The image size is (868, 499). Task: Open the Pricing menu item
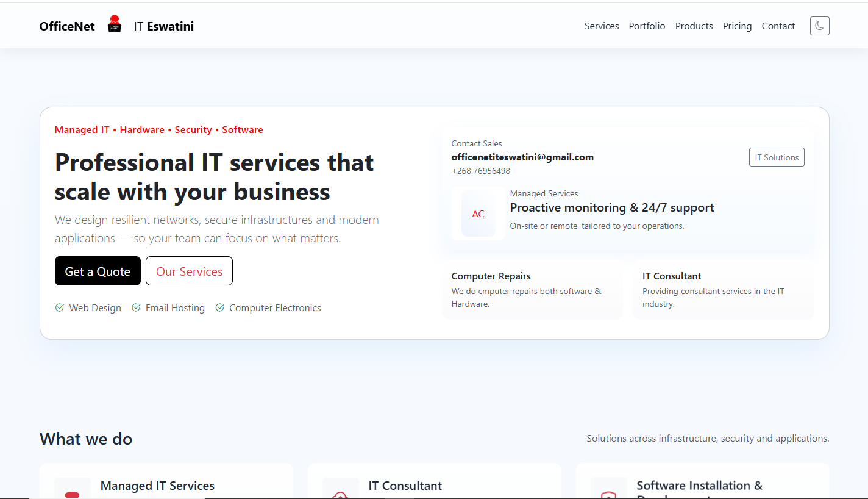tap(737, 26)
